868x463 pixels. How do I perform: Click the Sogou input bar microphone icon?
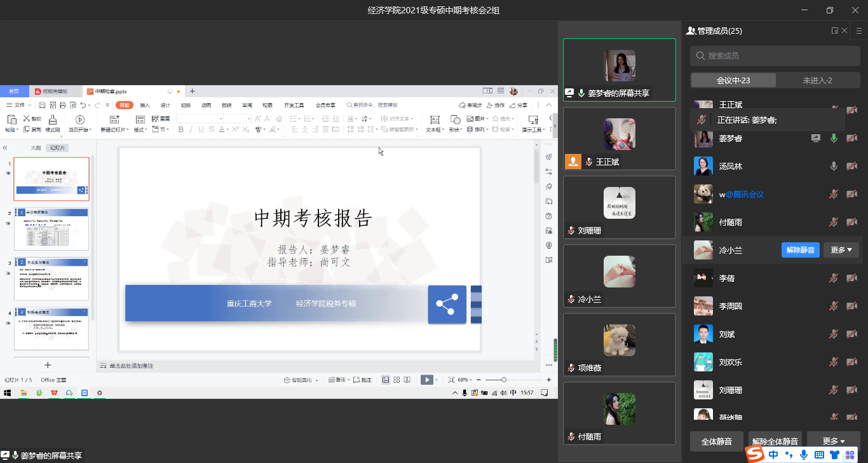pyautogui.click(x=804, y=455)
